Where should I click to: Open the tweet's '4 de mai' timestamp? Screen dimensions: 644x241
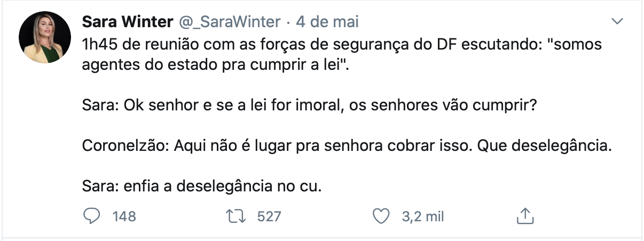pos(327,22)
